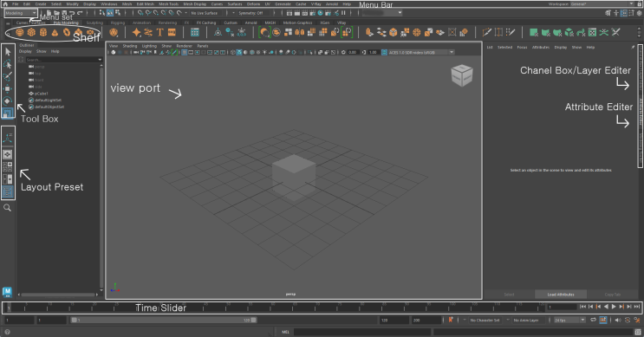Open the File menu

pyautogui.click(x=16, y=4)
